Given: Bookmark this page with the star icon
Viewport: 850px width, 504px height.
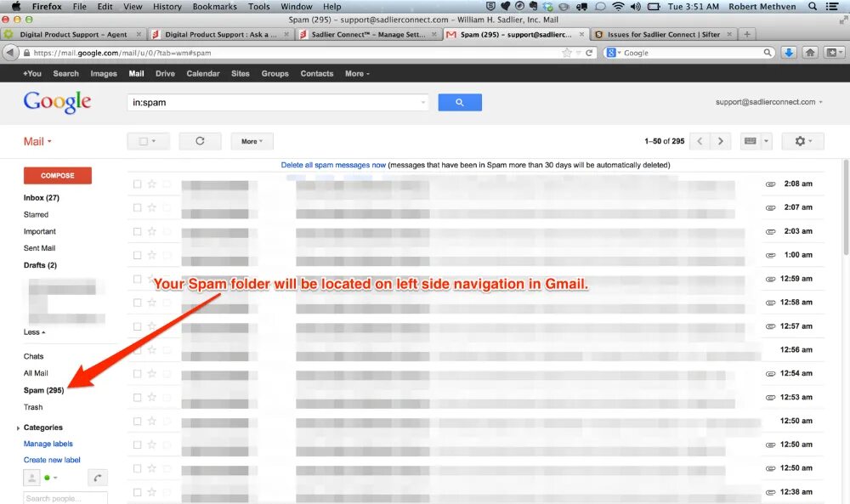Looking at the screenshot, I should coord(566,53).
